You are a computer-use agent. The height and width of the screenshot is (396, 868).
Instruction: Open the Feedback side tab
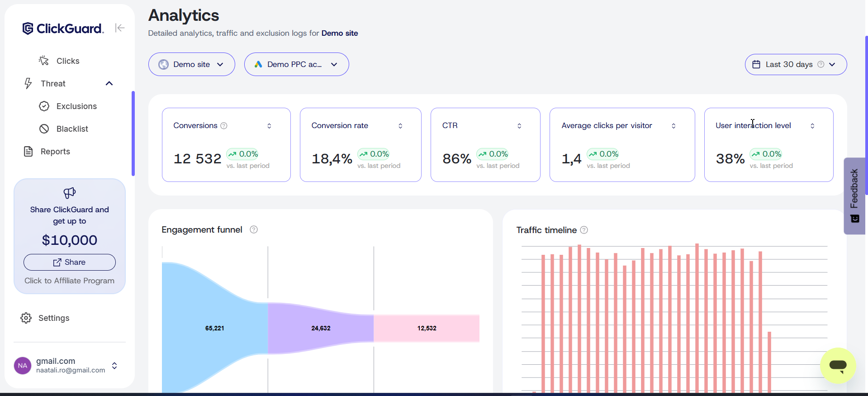[854, 196]
